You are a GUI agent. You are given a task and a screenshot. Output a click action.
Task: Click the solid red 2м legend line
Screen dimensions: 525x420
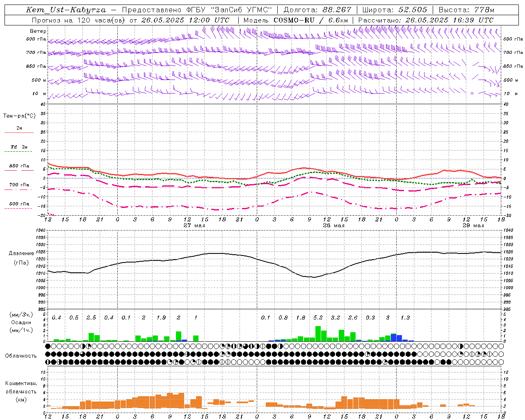pos(19,132)
